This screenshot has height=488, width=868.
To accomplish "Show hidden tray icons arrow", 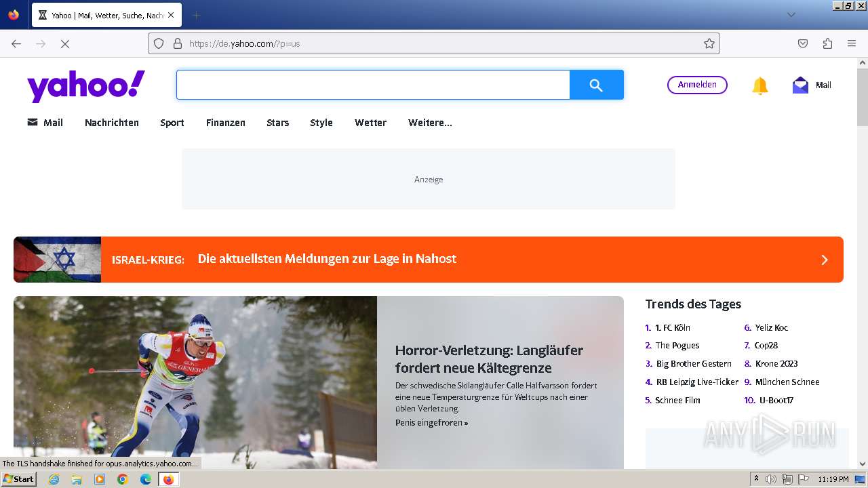I will [x=757, y=479].
